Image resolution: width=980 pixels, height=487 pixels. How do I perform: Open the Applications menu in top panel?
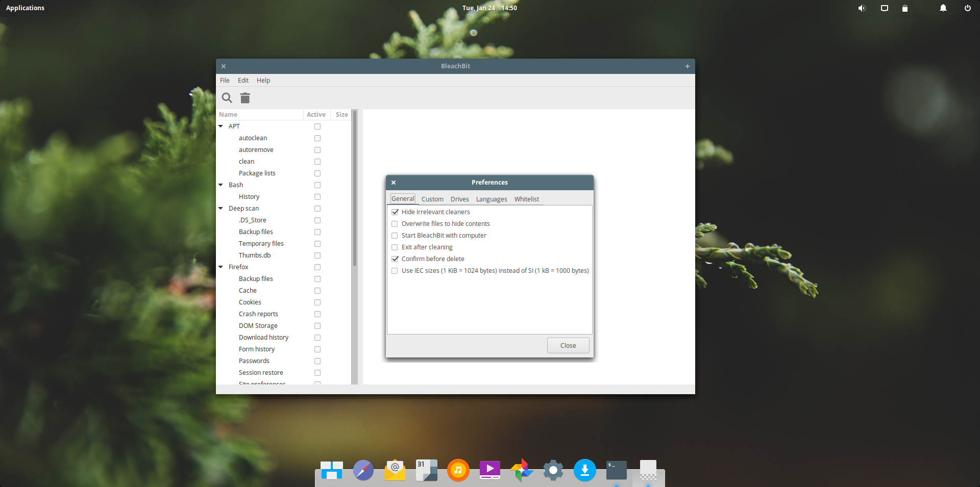pyautogui.click(x=25, y=8)
